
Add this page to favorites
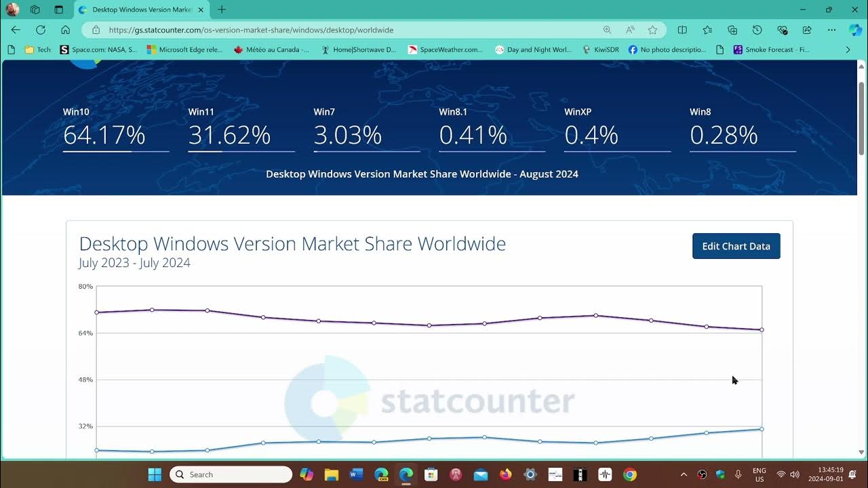[652, 30]
